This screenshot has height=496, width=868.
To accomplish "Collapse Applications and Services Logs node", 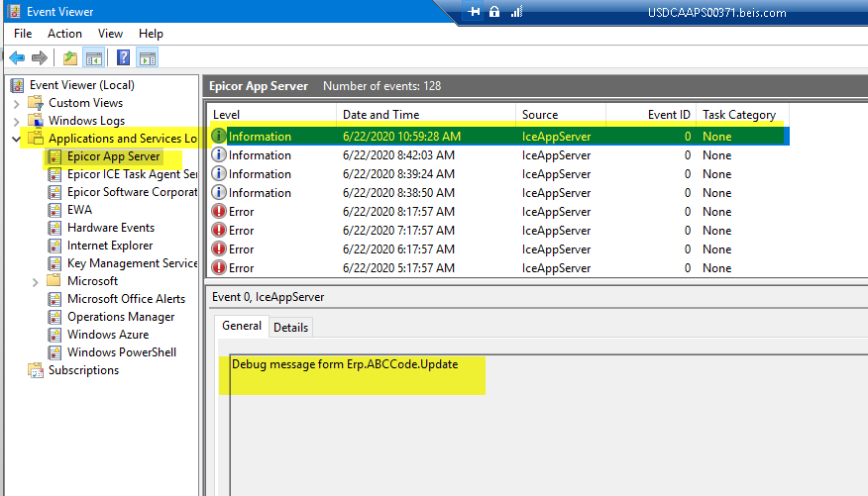I will (x=16, y=139).
